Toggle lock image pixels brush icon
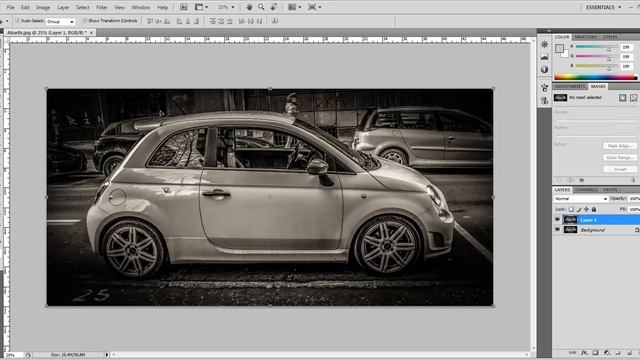This screenshot has height=360, width=640. pyautogui.click(x=579, y=209)
